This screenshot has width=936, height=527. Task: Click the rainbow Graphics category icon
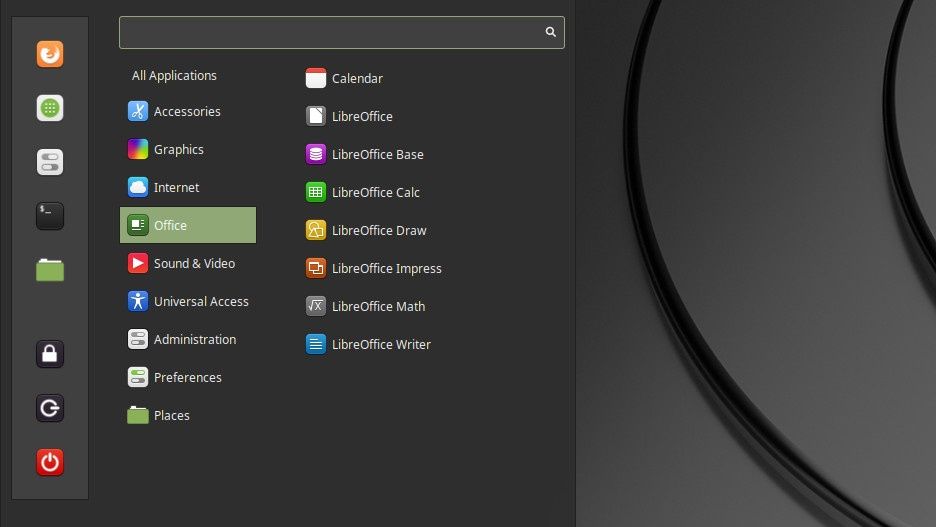[138, 149]
